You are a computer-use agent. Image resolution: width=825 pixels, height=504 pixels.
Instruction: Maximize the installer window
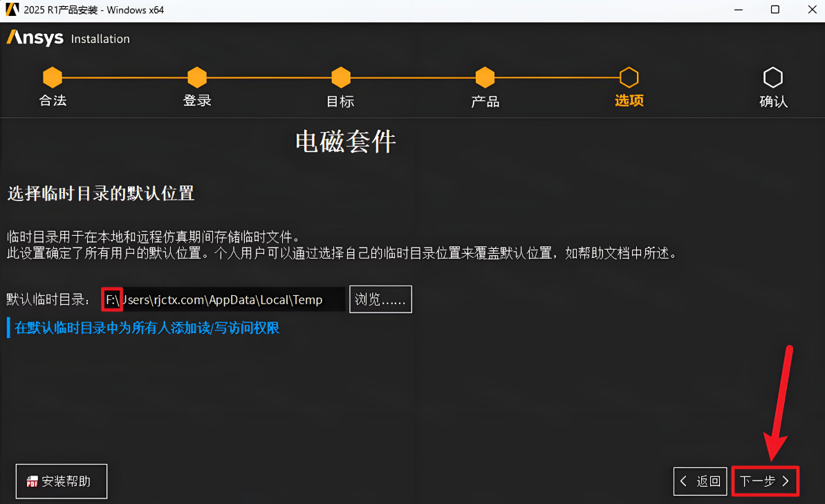click(x=775, y=10)
